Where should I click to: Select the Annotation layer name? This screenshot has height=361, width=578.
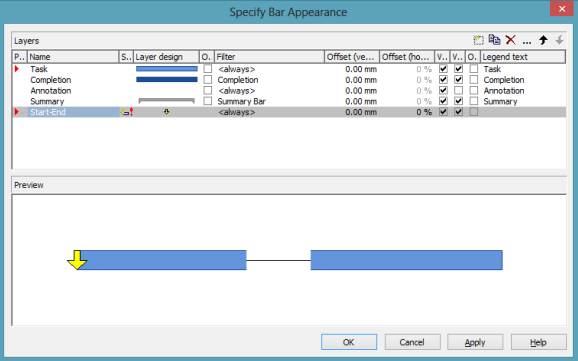click(51, 90)
